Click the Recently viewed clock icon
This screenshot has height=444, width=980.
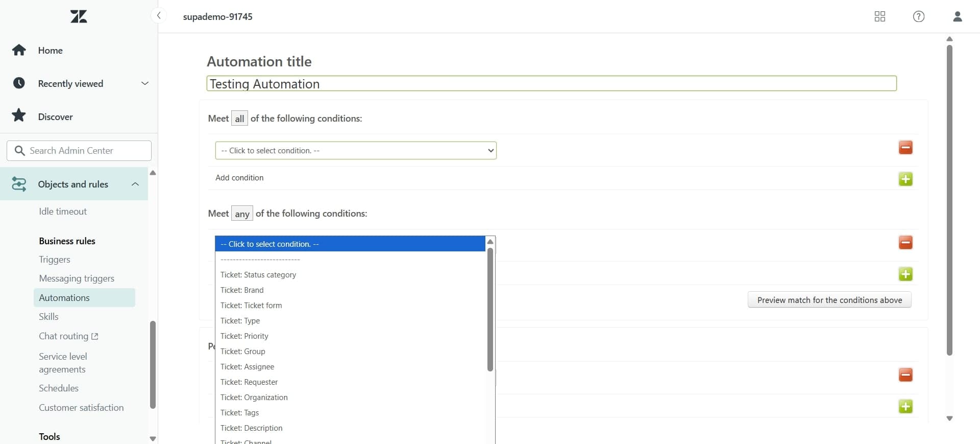pos(19,83)
